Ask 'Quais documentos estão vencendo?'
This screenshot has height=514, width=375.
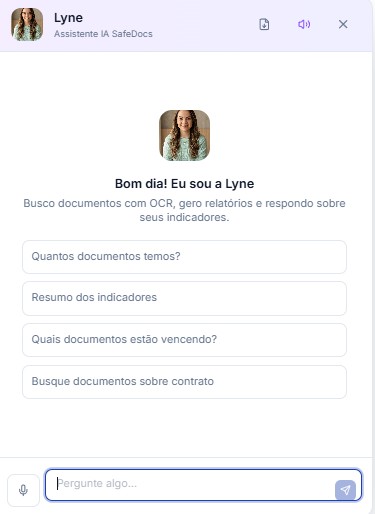[184, 340]
